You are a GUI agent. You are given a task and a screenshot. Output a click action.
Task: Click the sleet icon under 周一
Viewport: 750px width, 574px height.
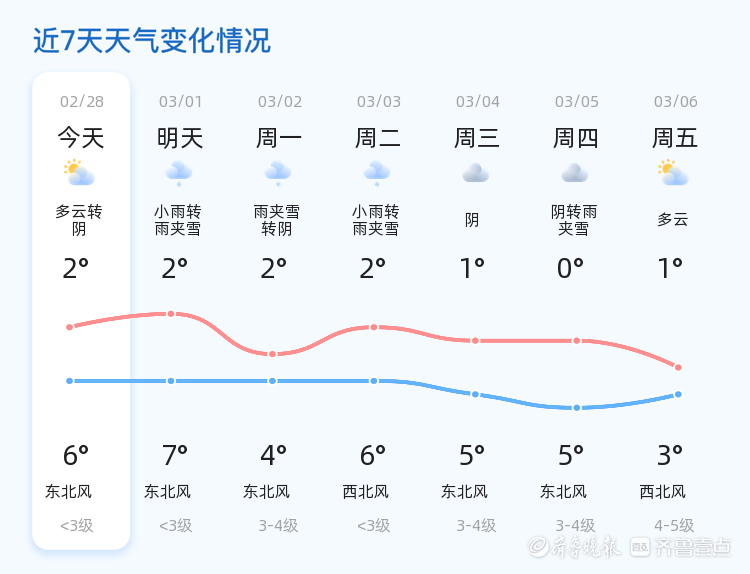pyautogui.click(x=278, y=173)
